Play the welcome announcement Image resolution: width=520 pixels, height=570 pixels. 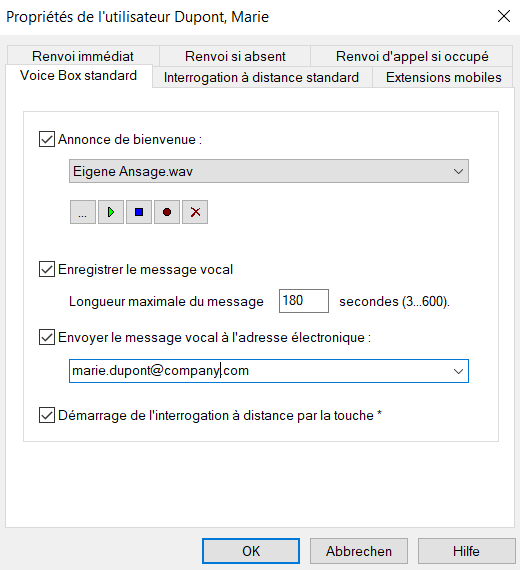coord(111,212)
